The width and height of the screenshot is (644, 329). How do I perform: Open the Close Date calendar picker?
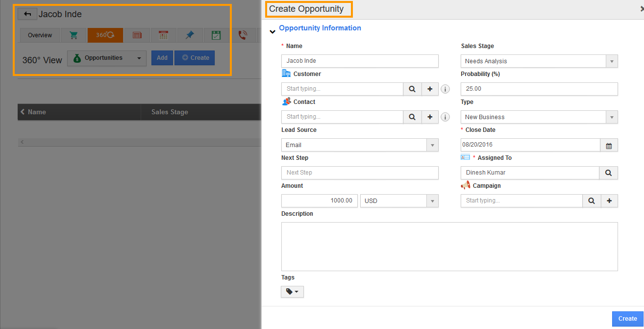click(x=609, y=145)
